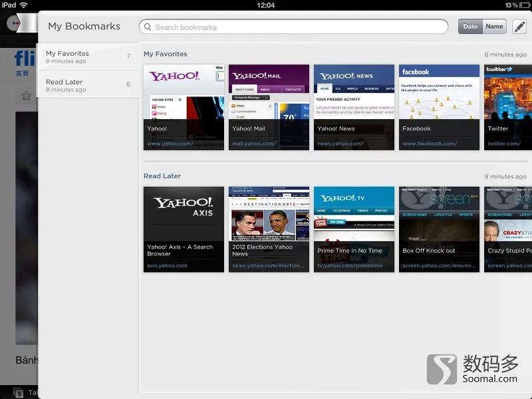532x399 pixels.
Task: Open Prime Time In No Time bookmark
Action: tap(354, 229)
